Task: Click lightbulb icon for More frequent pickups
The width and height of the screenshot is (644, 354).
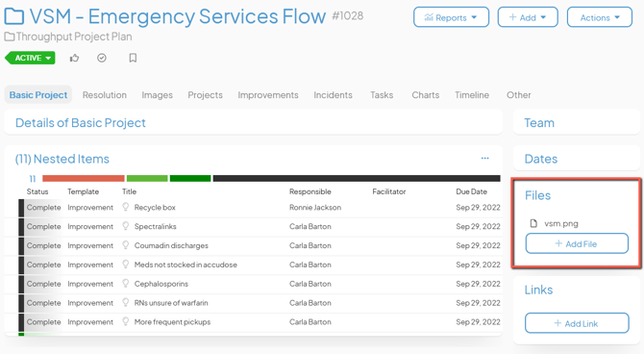Action: point(126,321)
